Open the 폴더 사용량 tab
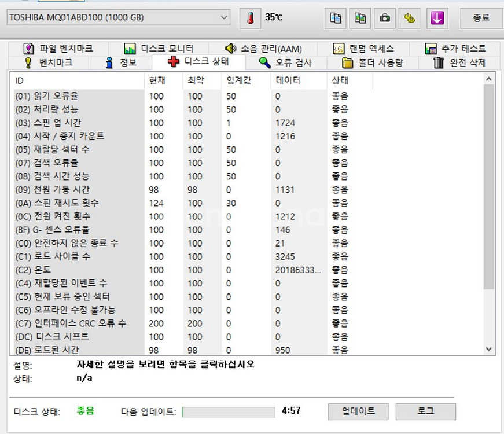The image size is (504, 434). [x=373, y=62]
